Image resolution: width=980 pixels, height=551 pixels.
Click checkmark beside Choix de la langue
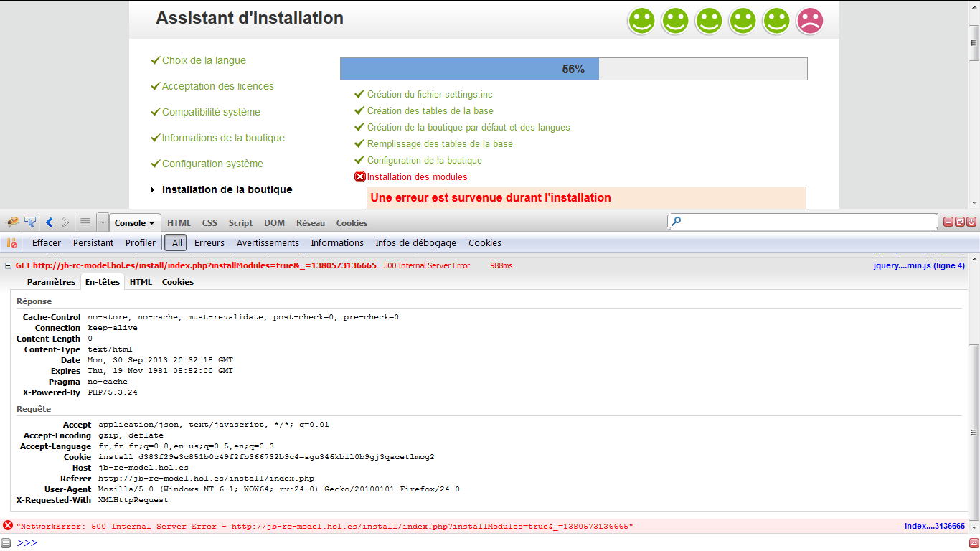click(x=155, y=60)
